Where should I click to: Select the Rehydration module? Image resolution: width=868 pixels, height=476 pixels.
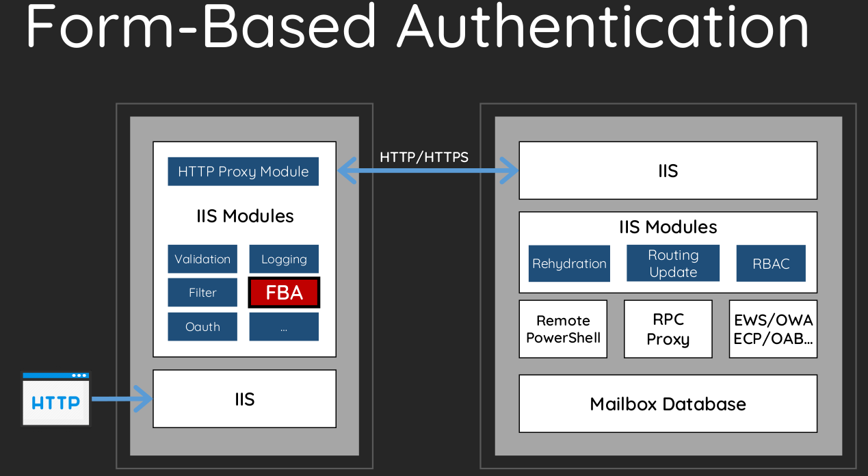pos(569,263)
